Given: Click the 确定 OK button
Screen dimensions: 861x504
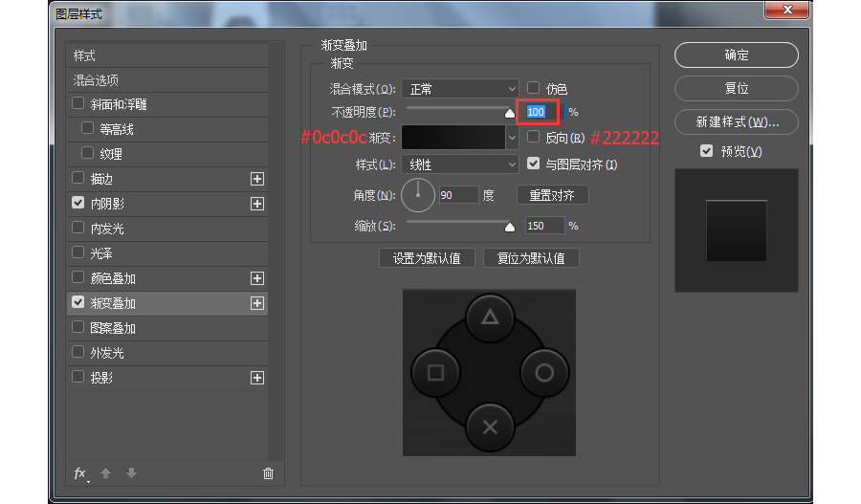Looking at the screenshot, I should coord(737,55).
